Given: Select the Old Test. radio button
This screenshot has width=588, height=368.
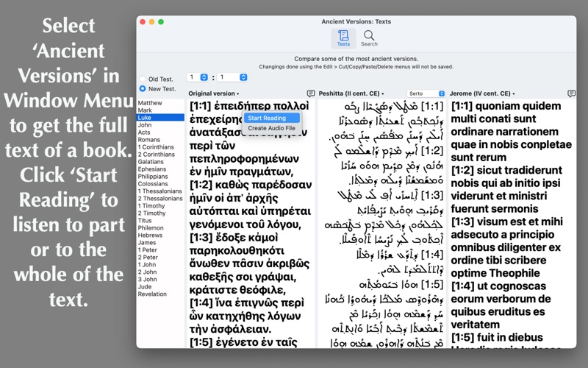Looking at the screenshot, I should pos(143,79).
